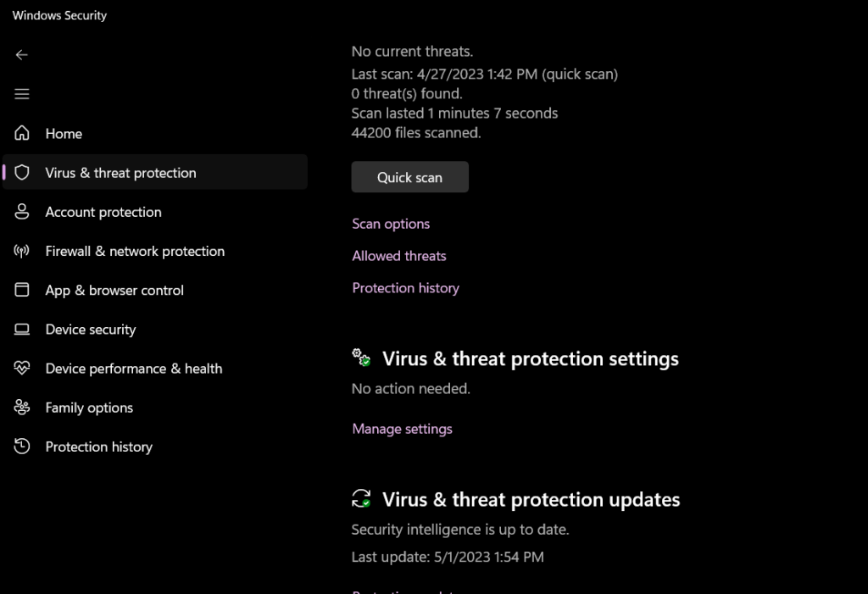Click the Virus & threat protection updates refresh icon
868x594 pixels.
pos(362,498)
